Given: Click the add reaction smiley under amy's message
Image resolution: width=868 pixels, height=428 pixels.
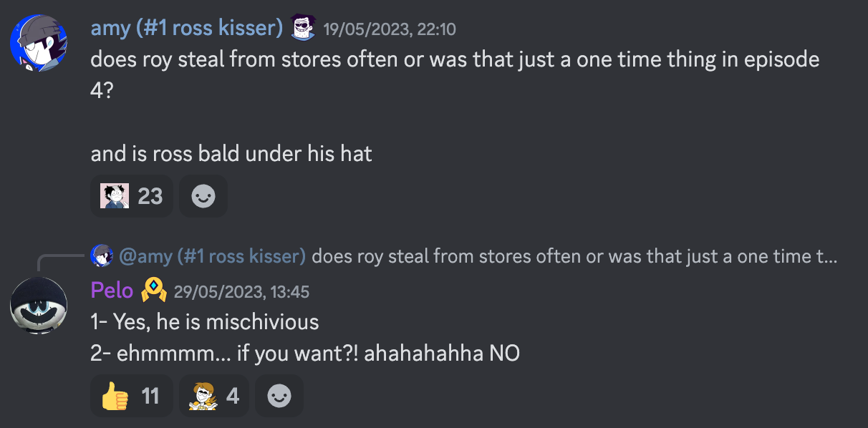Looking at the screenshot, I should coord(203,196).
